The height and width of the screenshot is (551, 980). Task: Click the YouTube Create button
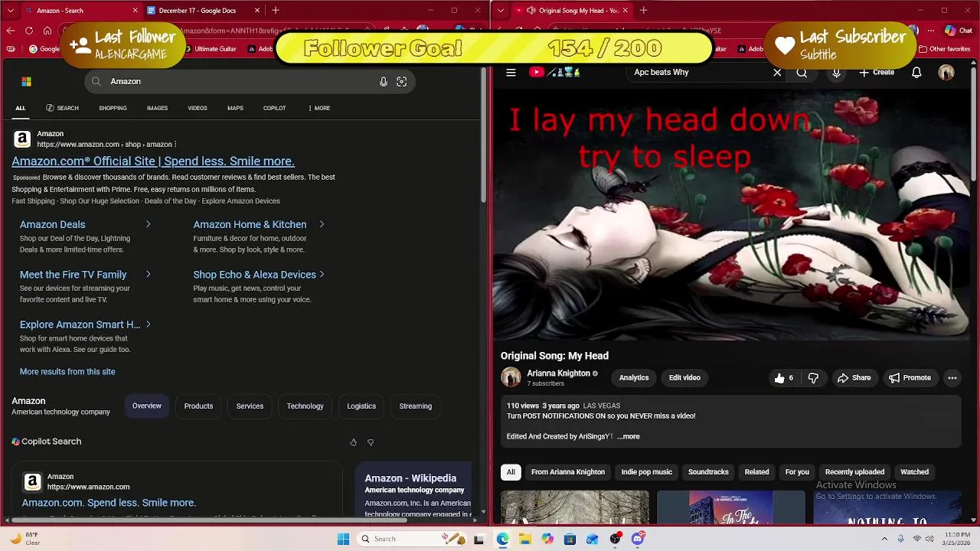[x=877, y=73]
